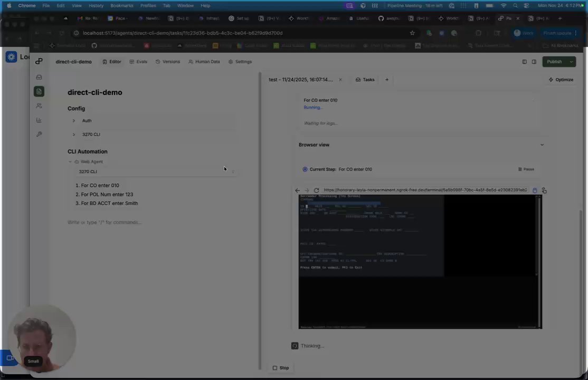The height and width of the screenshot is (380, 588).
Task: Open the Publish dropdown arrow
Action: [x=571, y=62]
